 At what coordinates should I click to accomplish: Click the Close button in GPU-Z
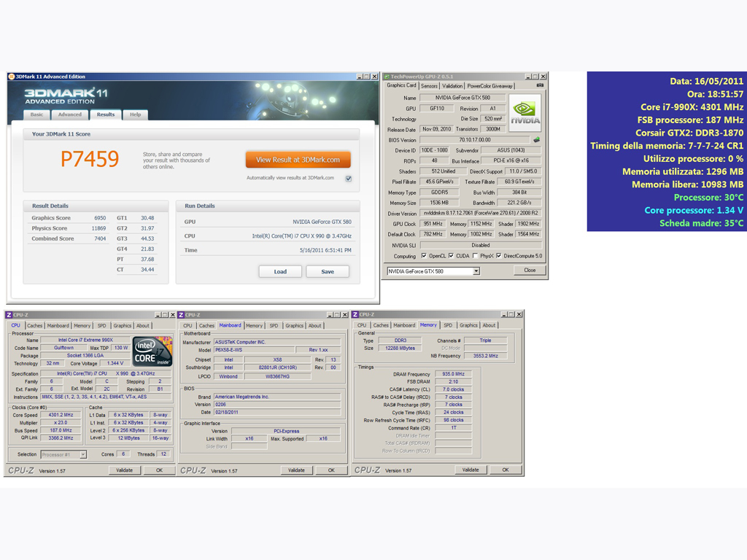[530, 270]
